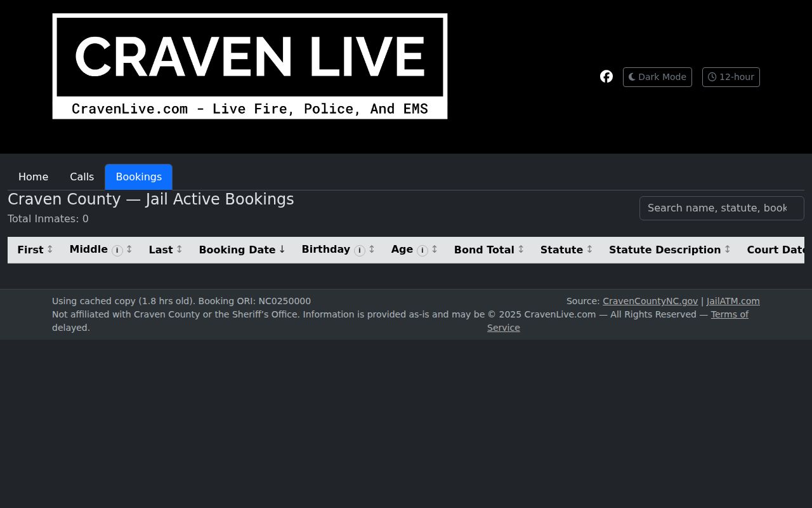Click the 'Total Inmates: 0' text
The height and width of the screenshot is (508, 812).
(48, 219)
